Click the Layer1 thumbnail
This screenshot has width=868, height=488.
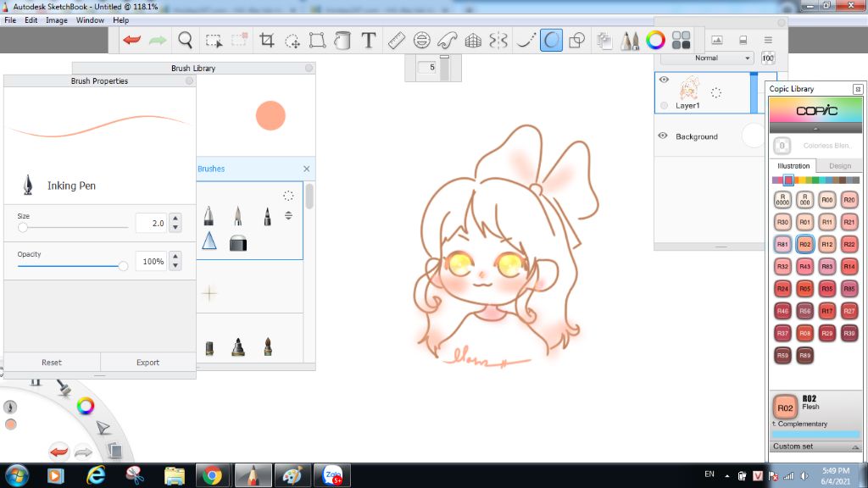pyautogui.click(x=688, y=88)
